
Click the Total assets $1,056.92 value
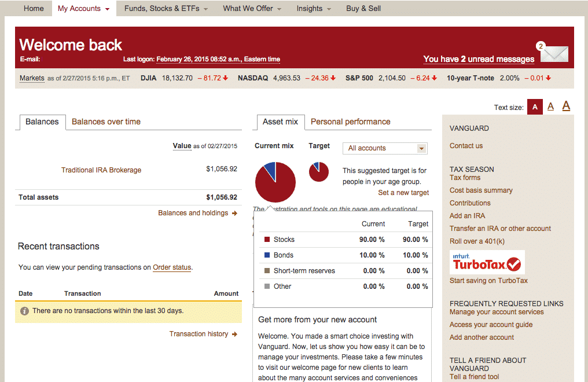tap(222, 197)
